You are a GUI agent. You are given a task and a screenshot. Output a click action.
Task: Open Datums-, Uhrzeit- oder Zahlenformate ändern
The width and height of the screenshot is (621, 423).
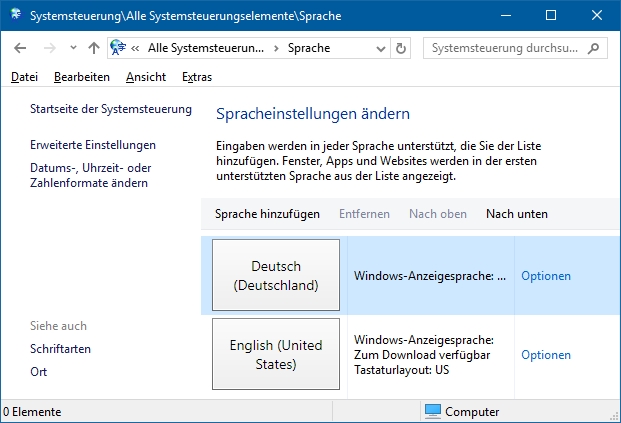pyautogui.click(x=91, y=175)
